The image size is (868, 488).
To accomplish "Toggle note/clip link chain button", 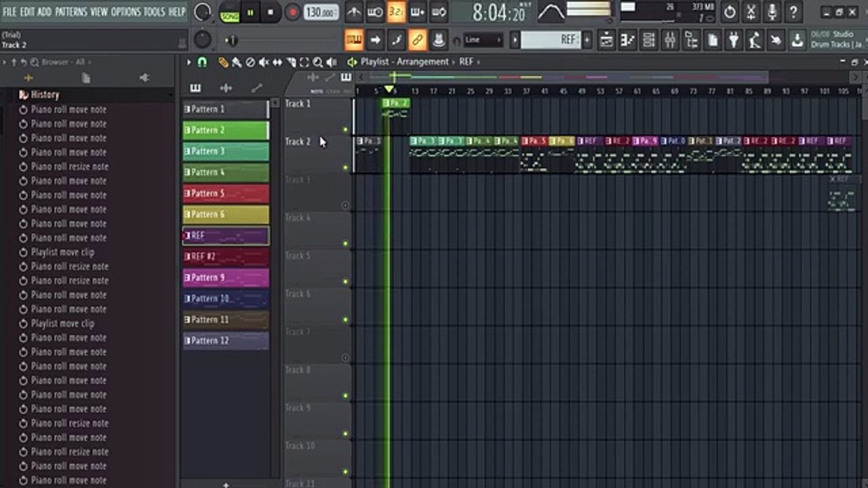I will [x=418, y=40].
